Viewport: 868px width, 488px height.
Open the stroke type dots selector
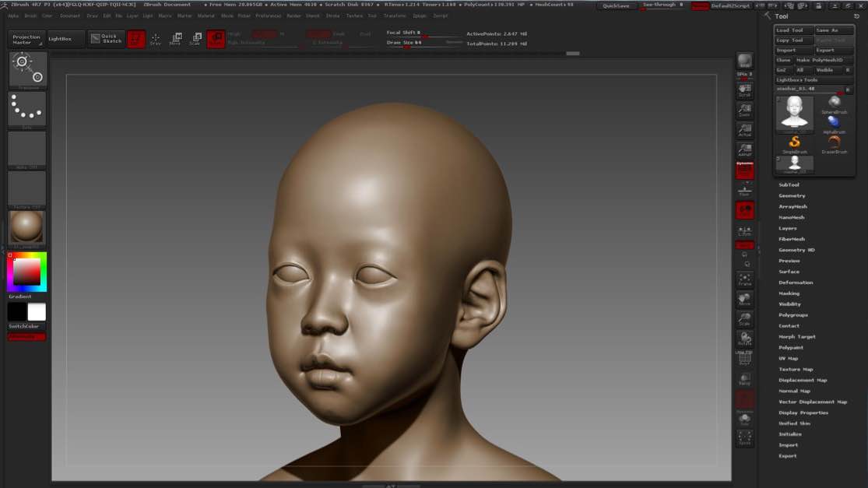point(27,109)
